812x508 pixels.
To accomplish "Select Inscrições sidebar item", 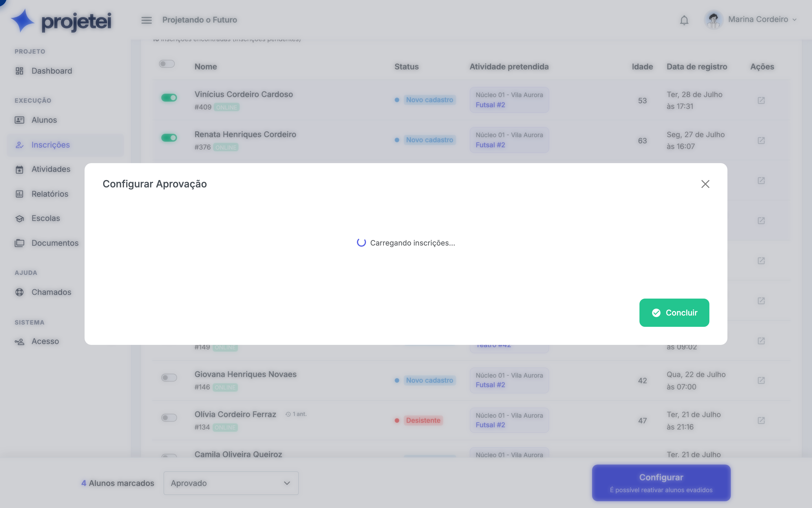I will pyautogui.click(x=65, y=145).
